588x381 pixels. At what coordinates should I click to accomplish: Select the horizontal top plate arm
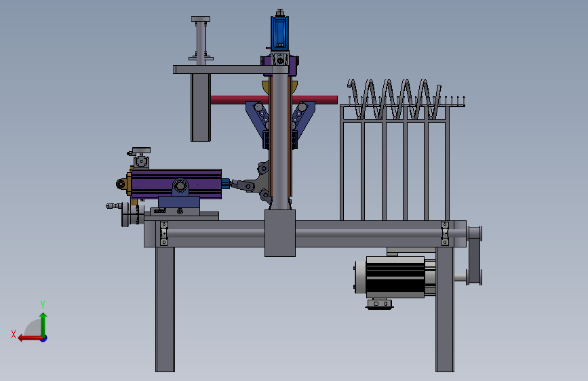point(231,69)
